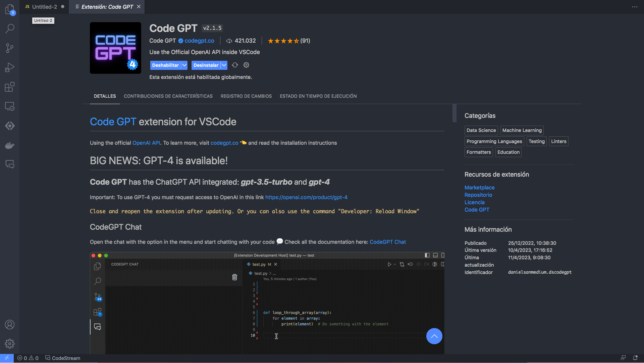Select the Programming Languages category tag

[494, 141]
